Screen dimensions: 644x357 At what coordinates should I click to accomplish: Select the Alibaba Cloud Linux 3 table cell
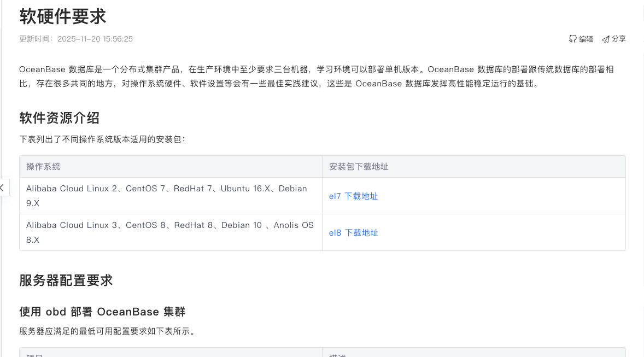(x=169, y=232)
